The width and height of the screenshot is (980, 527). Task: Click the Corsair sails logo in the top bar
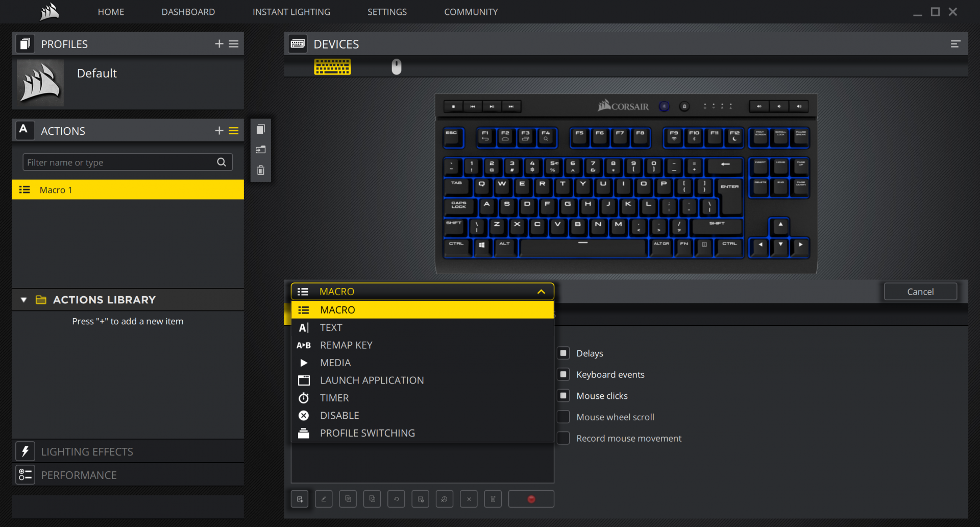pos(50,12)
